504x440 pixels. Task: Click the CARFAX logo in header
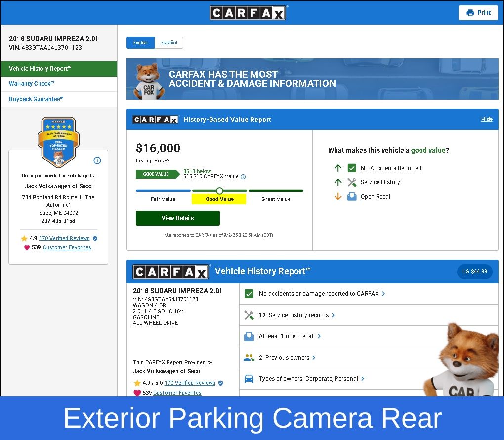click(x=248, y=13)
